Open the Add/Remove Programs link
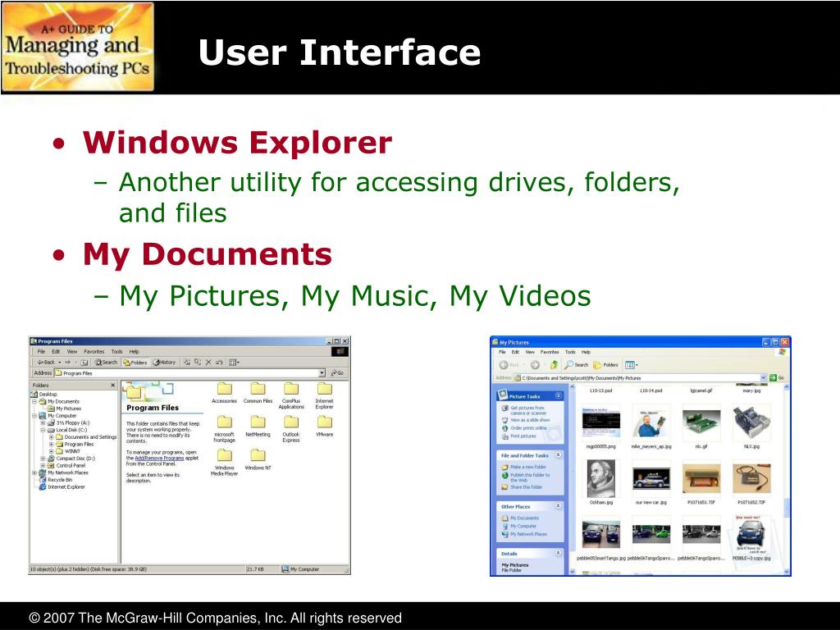Screen dimensions: 840x630 (x=159, y=458)
